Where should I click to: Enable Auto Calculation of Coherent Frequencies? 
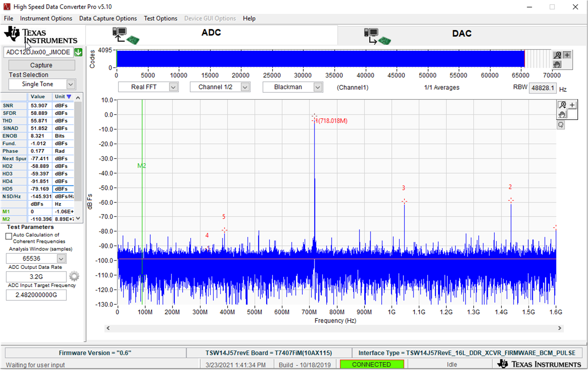coord(8,236)
